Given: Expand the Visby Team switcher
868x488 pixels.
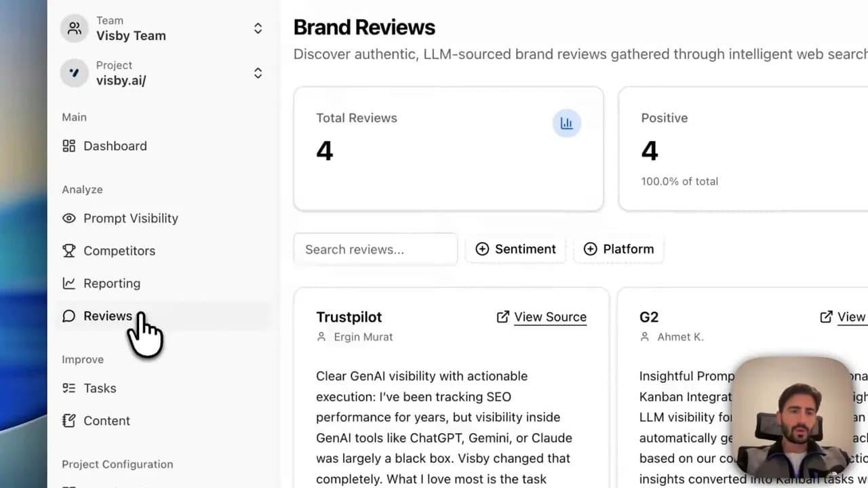Looking at the screenshot, I should 258,28.
